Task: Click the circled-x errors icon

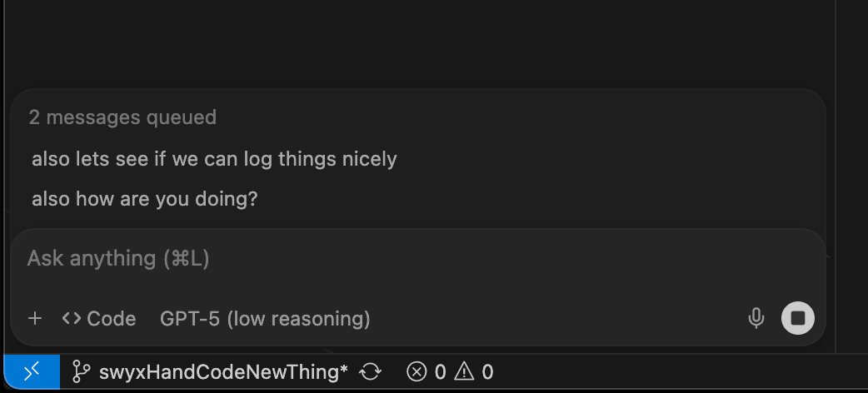Action: pos(417,372)
